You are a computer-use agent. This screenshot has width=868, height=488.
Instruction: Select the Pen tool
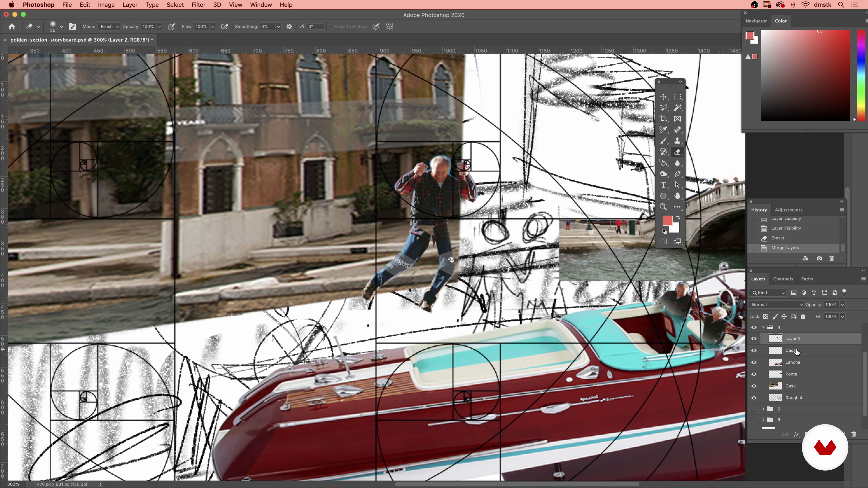pos(677,174)
